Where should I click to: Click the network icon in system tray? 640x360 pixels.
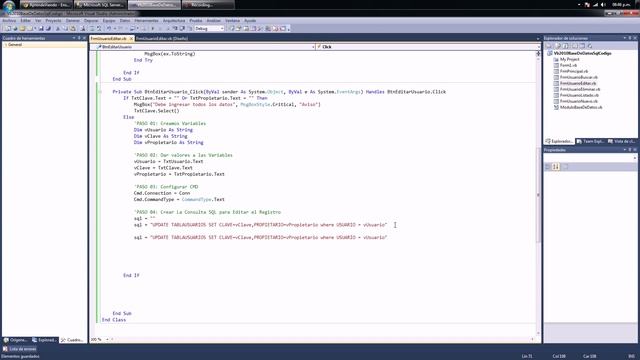[x=595, y=5]
